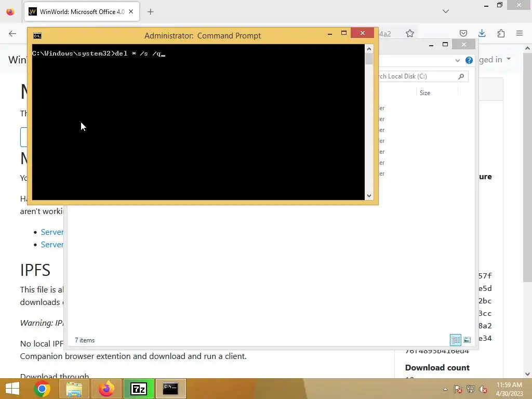Maximize the File Explorer window
532x399 pixels.
[x=445, y=45]
